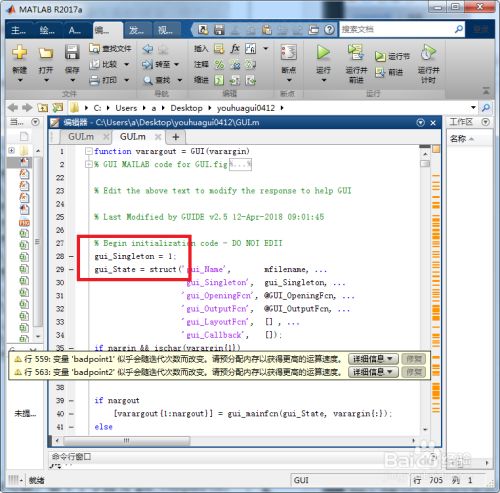Toggle breakpoint dash on line 28

71,256
